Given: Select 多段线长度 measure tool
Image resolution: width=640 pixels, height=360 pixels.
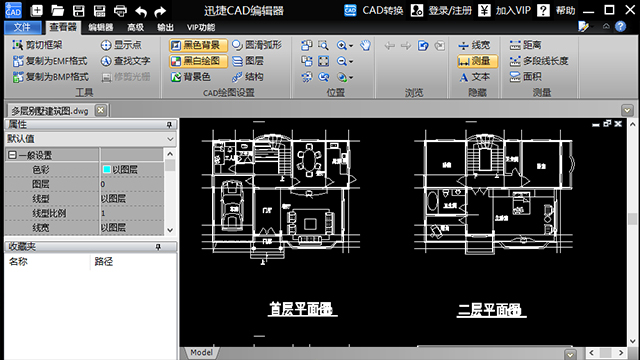Looking at the screenshot, I should click(x=539, y=61).
